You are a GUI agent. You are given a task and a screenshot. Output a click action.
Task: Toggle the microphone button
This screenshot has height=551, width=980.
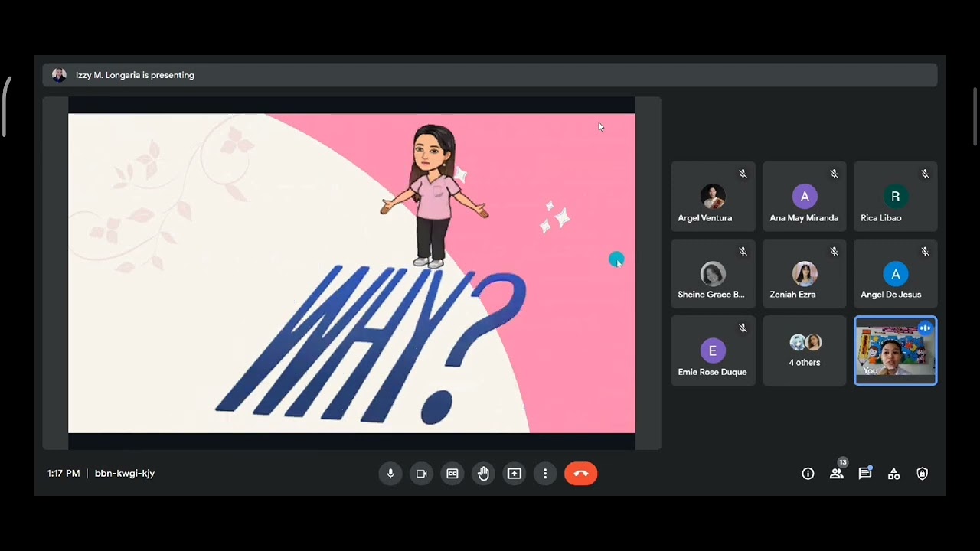click(x=390, y=474)
